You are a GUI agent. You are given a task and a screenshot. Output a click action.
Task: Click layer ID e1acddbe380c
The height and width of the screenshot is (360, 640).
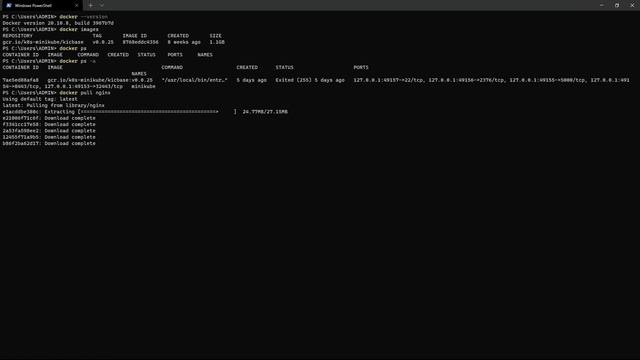click(20, 112)
